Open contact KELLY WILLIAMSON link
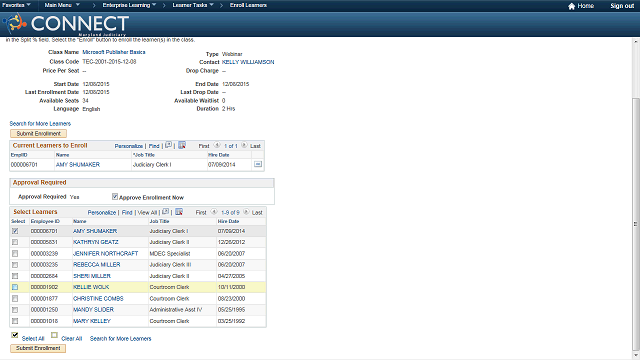 pyautogui.click(x=248, y=62)
